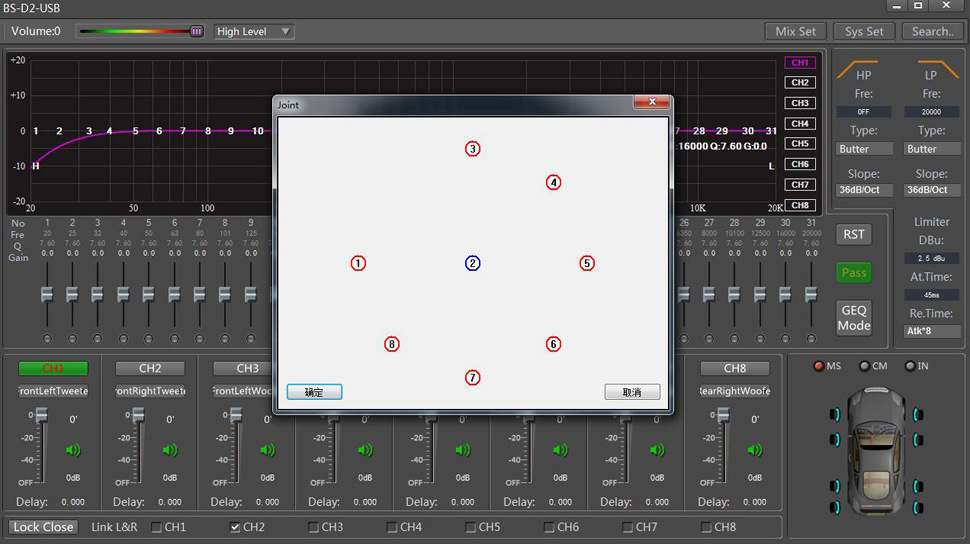Select blue node 2 in Joint dialog
Viewport: 970px width, 544px height.
point(473,263)
